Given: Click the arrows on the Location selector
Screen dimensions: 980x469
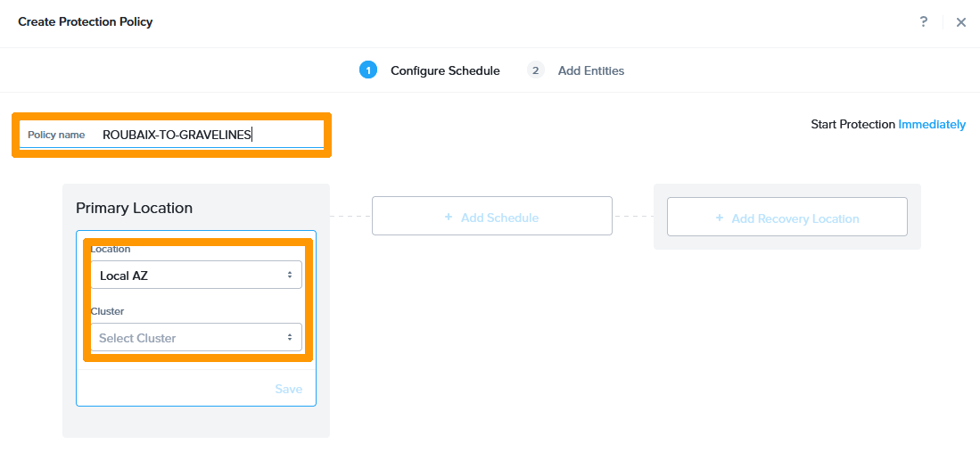Looking at the screenshot, I should click(x=290, y=276).
